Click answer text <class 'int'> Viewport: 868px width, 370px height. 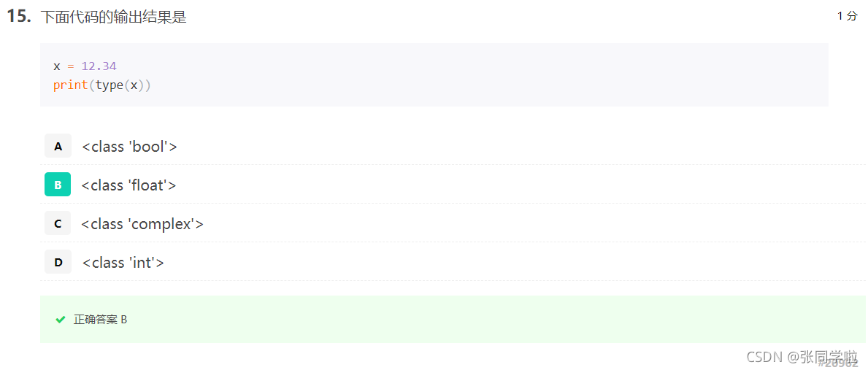click(x=123, y=263)
